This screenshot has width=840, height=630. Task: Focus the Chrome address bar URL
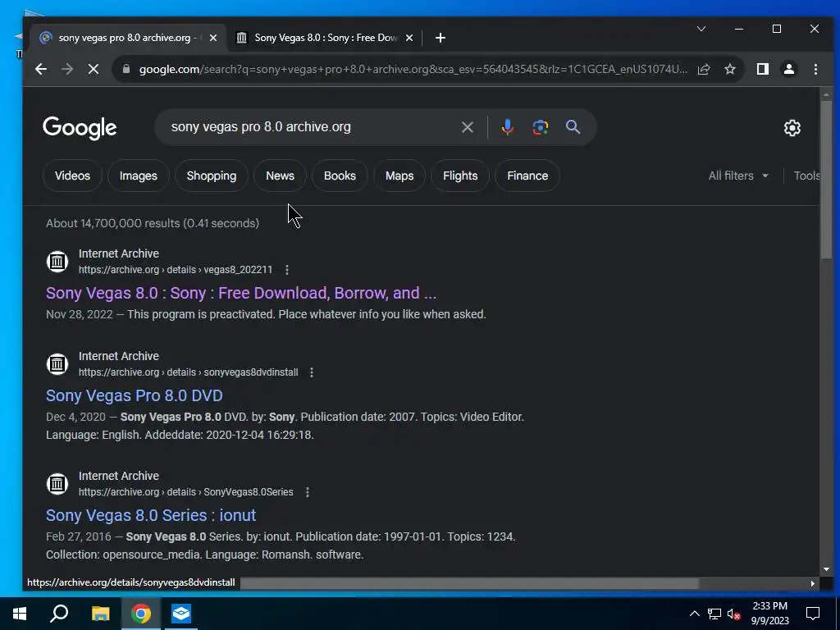tap(413, 69)
